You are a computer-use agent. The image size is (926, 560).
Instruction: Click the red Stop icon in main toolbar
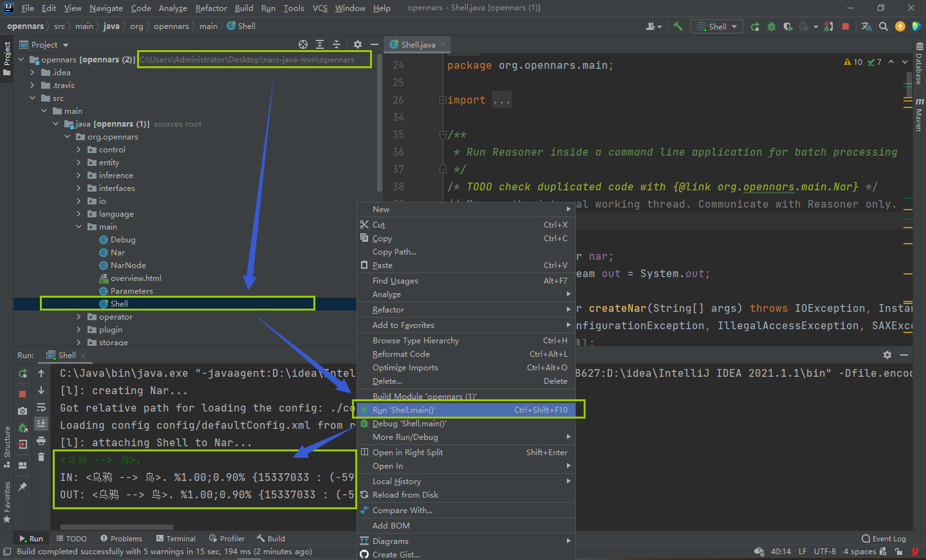click(x=846, y=26)
